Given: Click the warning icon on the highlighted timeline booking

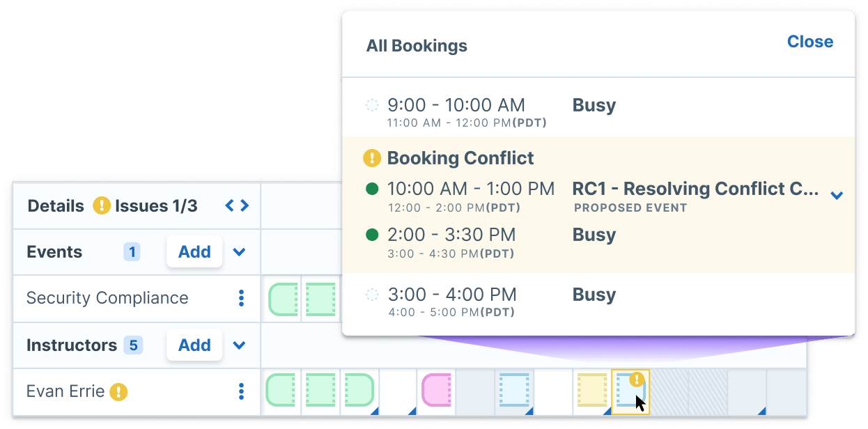Looking at the screenshot, I should click(x=637, y=379).
